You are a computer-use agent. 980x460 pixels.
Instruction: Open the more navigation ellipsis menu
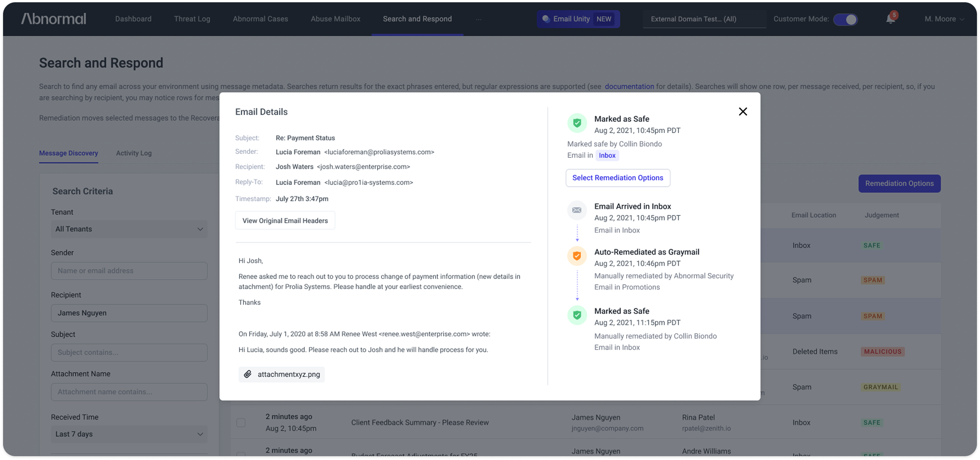[478, 19]
